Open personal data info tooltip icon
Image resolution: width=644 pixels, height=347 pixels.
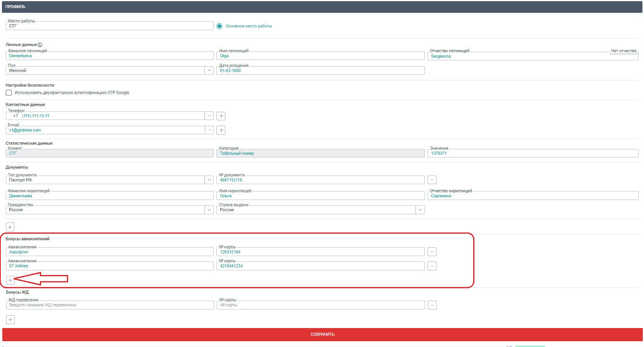coord(40,45)
